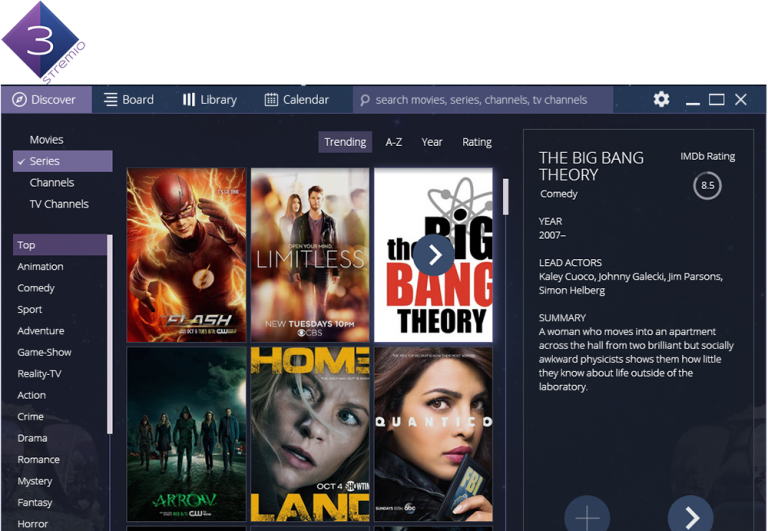768x531 pixels.
Task: Open The Flash poster
Action: (x=186, y=255)
